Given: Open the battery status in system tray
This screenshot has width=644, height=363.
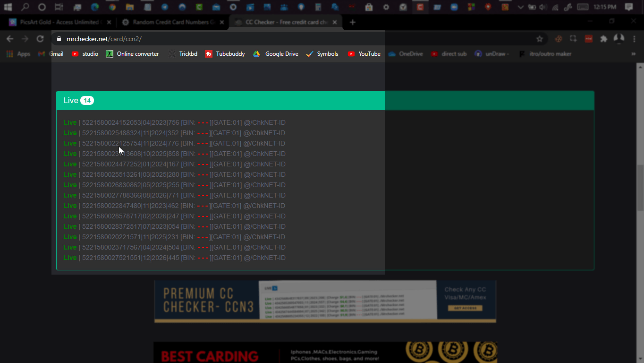Looking at the screenshot, I should pyautogui.click(x=532, y=7).
